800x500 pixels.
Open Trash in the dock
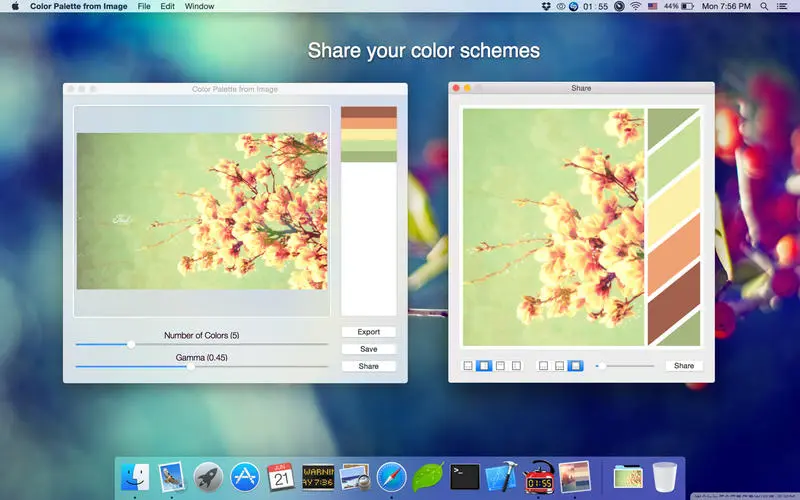coord(665,477)
